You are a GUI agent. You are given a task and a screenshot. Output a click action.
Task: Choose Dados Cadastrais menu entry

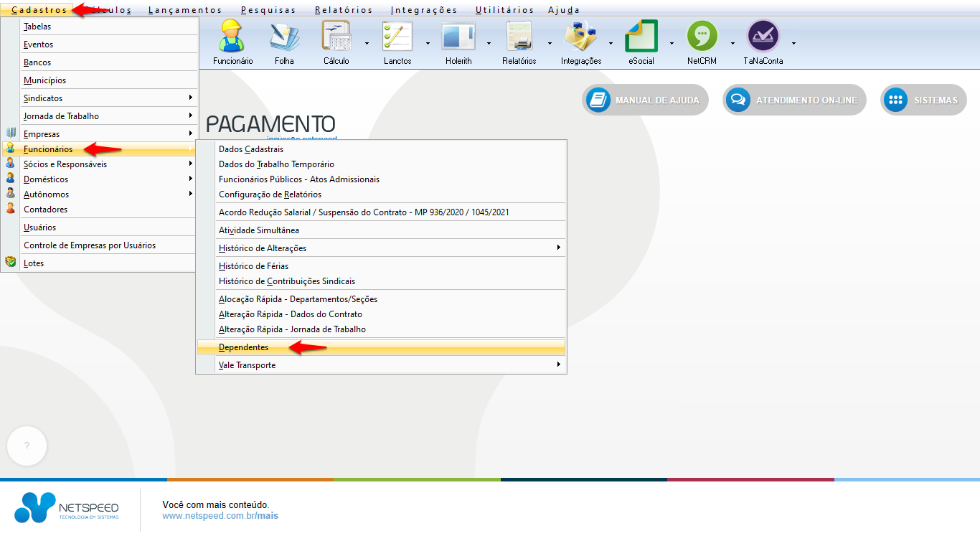(x=251, y=149)
